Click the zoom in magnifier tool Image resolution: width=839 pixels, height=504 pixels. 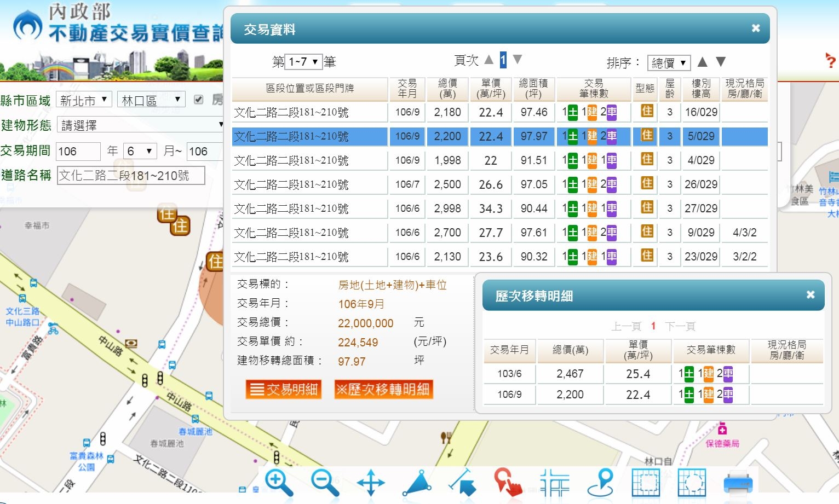[x=279, y=483]
